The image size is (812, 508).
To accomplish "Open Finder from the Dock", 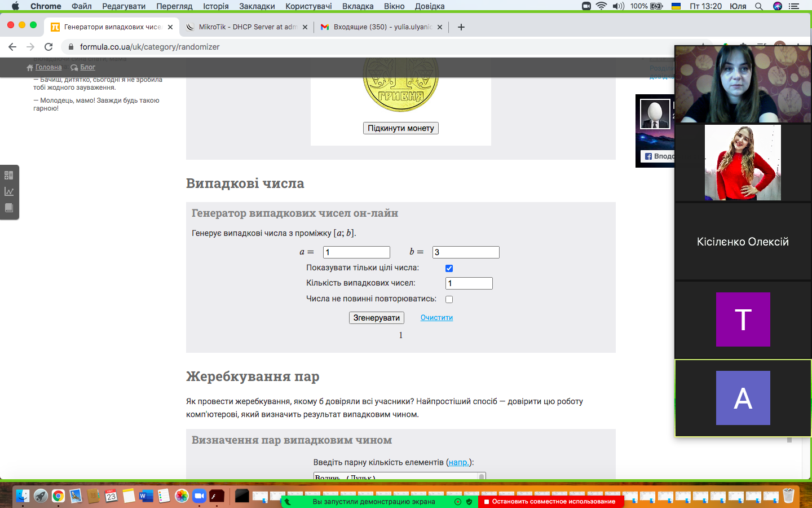I will point(23,496).
